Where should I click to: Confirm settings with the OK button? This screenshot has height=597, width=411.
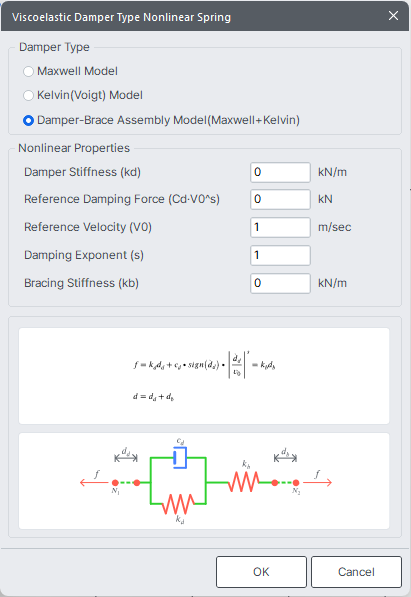(261, 572)
